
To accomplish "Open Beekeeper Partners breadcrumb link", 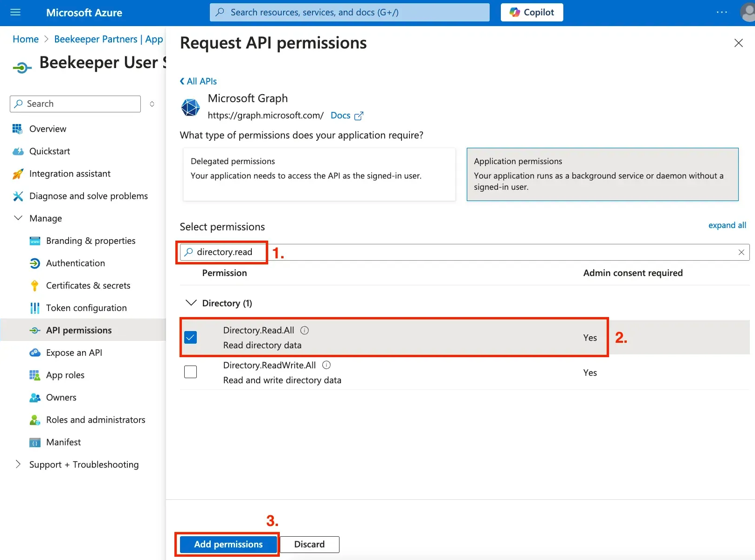I will point(109,39).
